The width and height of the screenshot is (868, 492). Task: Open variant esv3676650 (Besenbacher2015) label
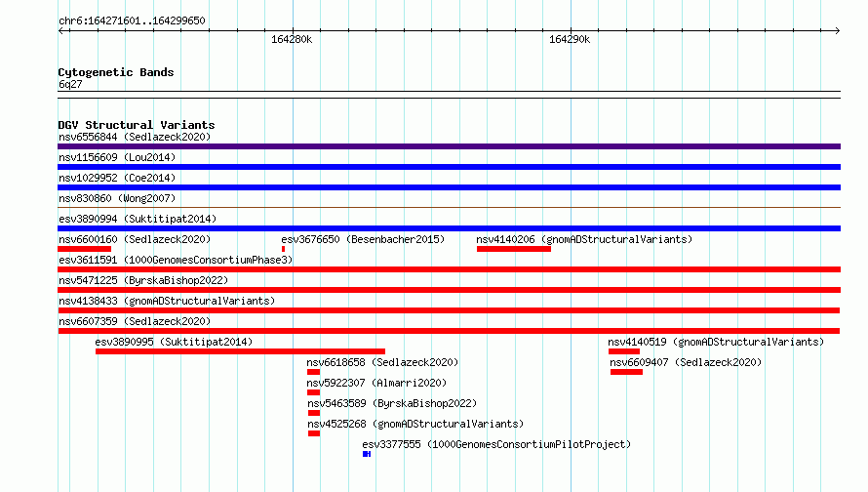point(363,239)
